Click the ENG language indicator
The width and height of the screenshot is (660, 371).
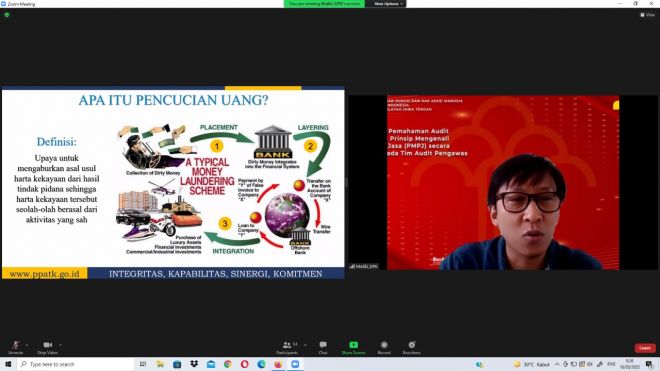coord(611,364)
